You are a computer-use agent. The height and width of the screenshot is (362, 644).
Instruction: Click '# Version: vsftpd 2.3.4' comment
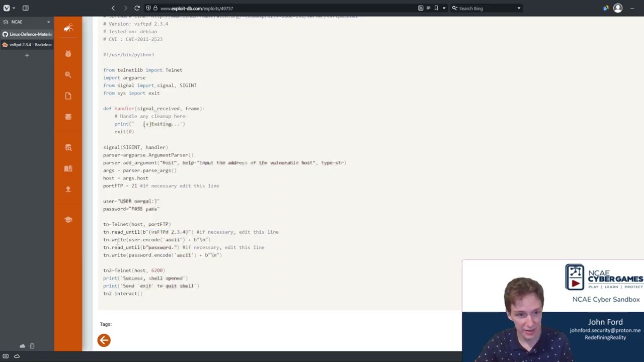pyautogui.click(x=136, y=24)
